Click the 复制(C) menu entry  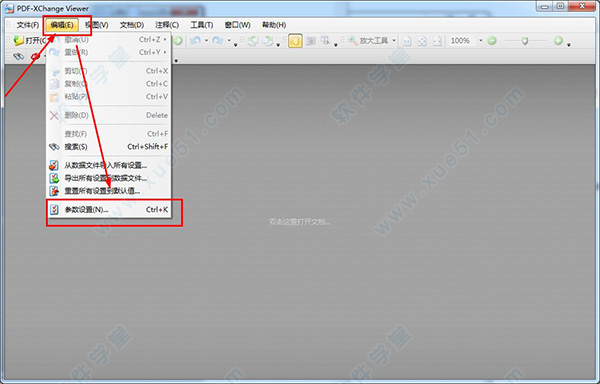tap(108, 83)
